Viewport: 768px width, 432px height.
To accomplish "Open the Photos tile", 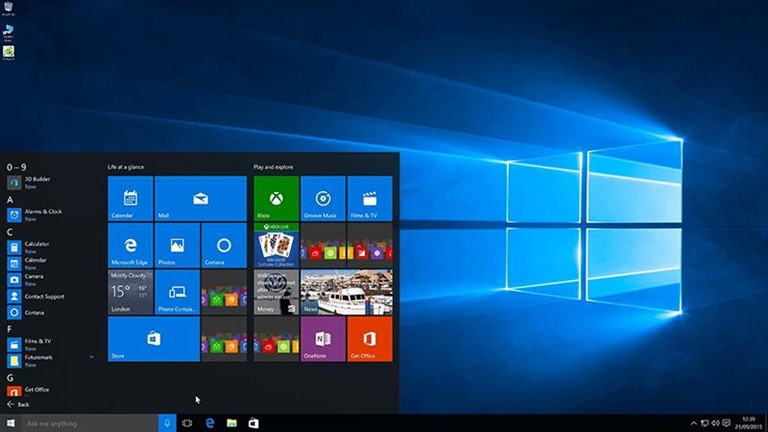I will (x=177, y=245).
